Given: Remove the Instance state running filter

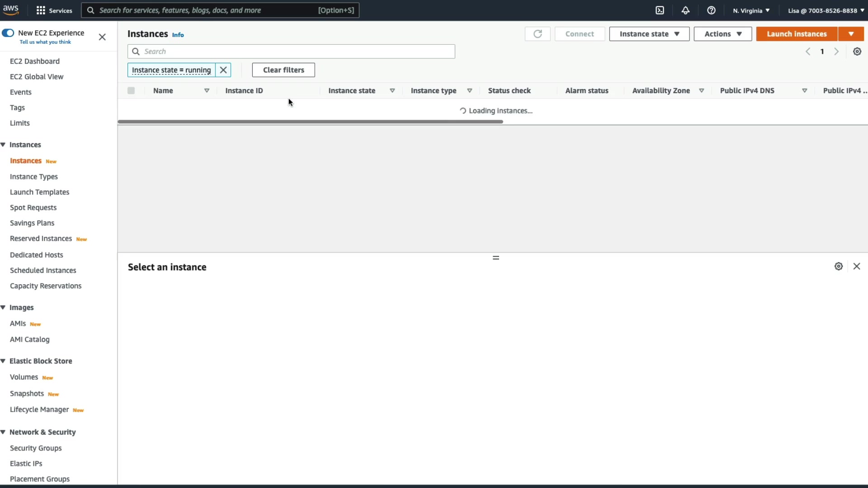Looking at the screenshot, I should click(223, 70).
